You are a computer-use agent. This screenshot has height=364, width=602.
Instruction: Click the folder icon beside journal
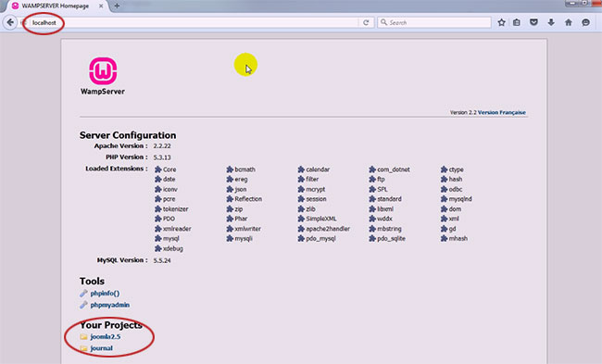83,348
